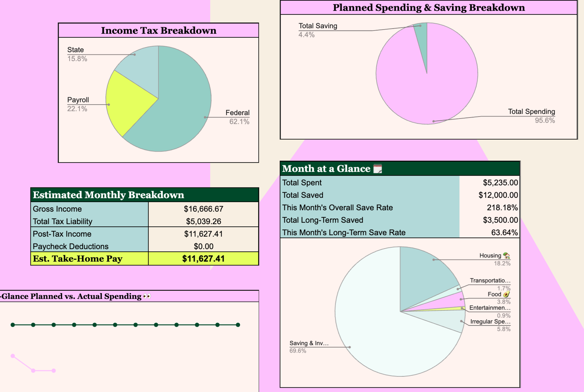
Task: Click the last pink actual spending point
Action: [53, 371]
